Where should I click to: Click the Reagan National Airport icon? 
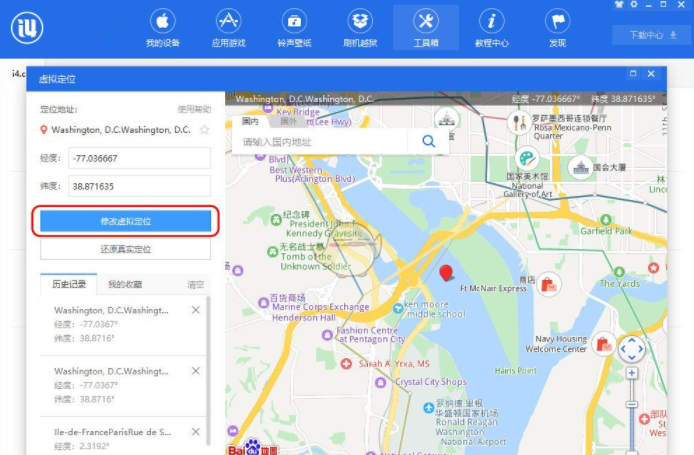coord(428,408)
